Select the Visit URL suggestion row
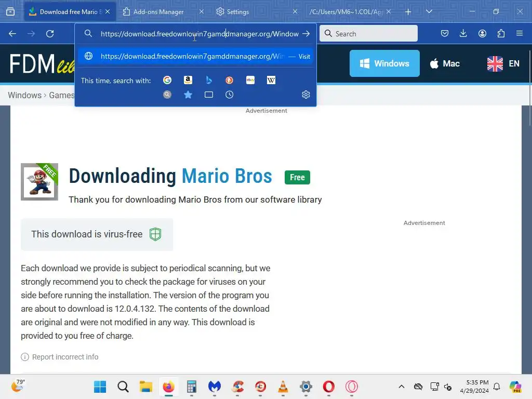 click(x=195, y=56)
